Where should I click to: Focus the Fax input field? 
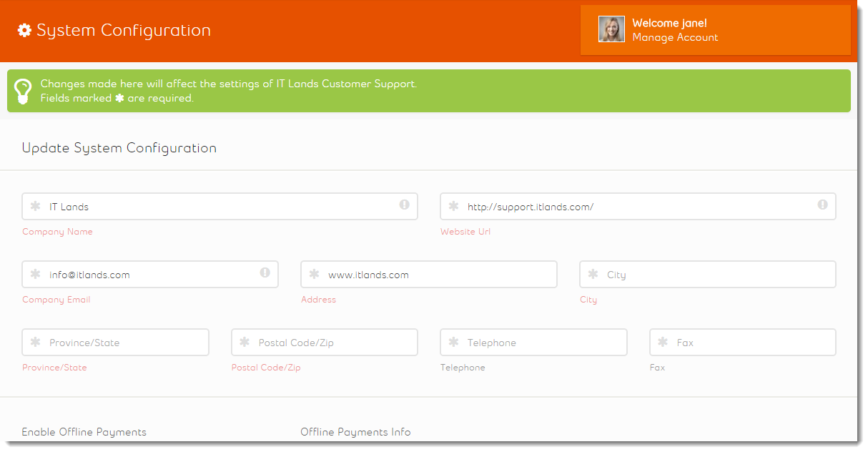point(743,342)
